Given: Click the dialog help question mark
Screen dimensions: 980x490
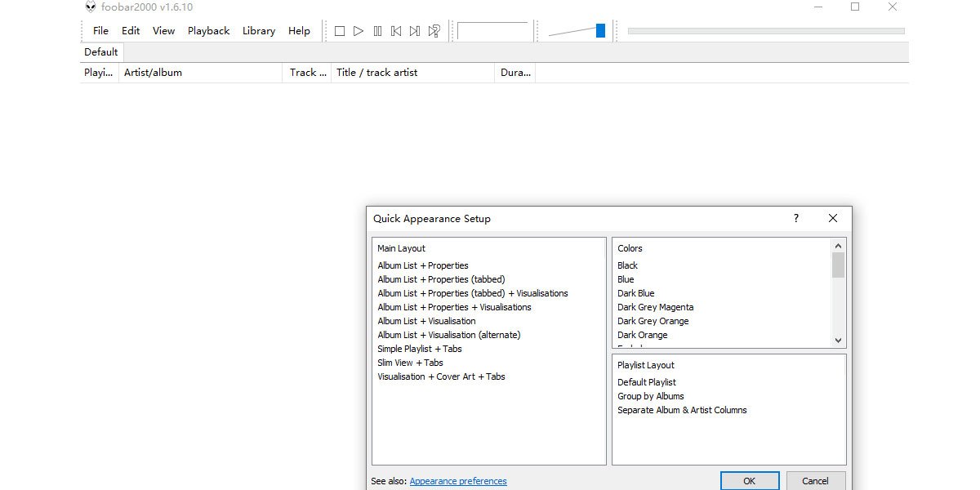Looking at the screenshot, I should tap(796, 218).
